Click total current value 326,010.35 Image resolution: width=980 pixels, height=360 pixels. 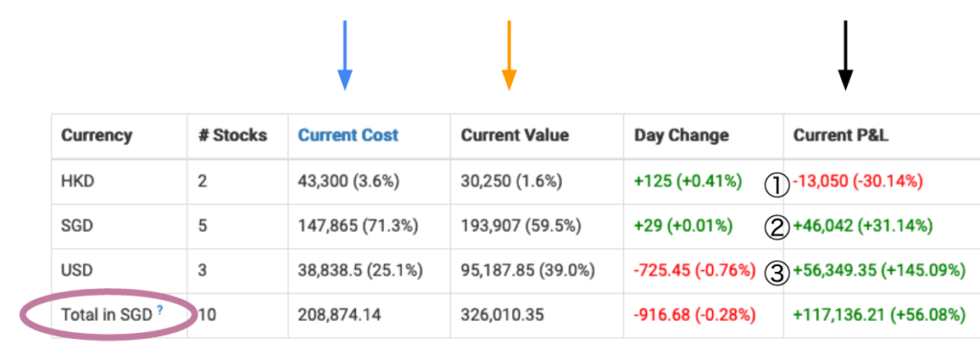[502, 315]
